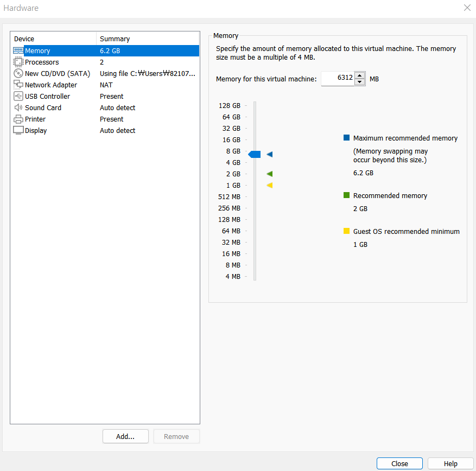Click the USB Controller 'Present' summary

pyautogui.click(x=111, y=97)
